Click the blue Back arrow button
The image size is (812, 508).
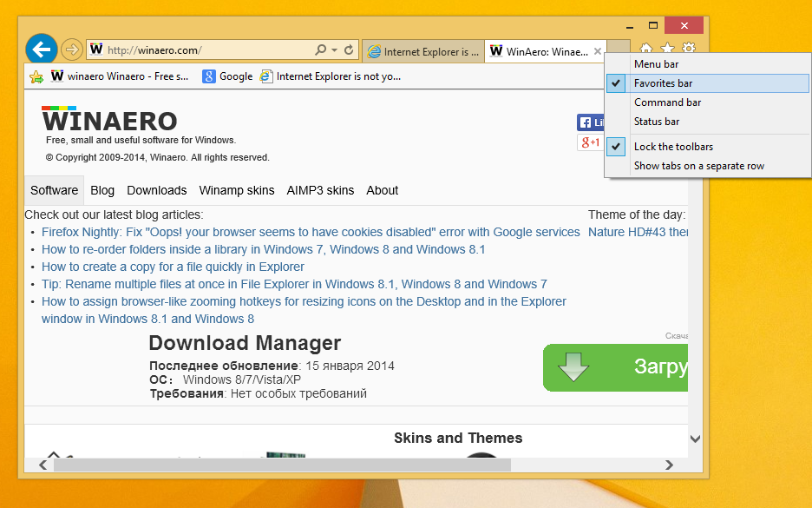[41, 49]
